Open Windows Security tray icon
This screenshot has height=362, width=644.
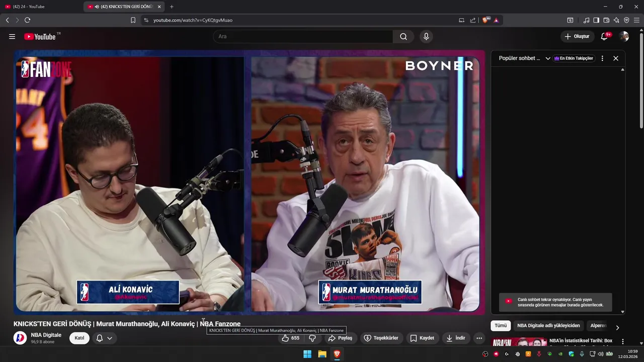click(571, 354)
